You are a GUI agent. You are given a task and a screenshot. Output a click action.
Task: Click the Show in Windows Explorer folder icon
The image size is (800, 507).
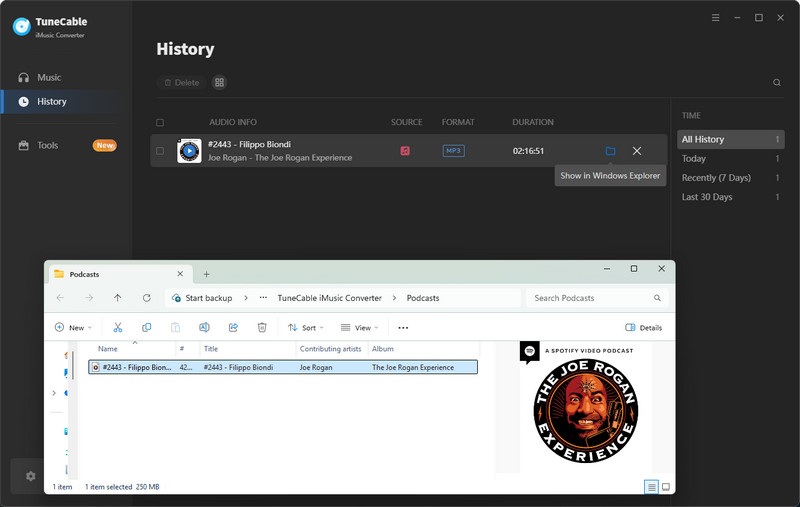[x=610, y=151]
